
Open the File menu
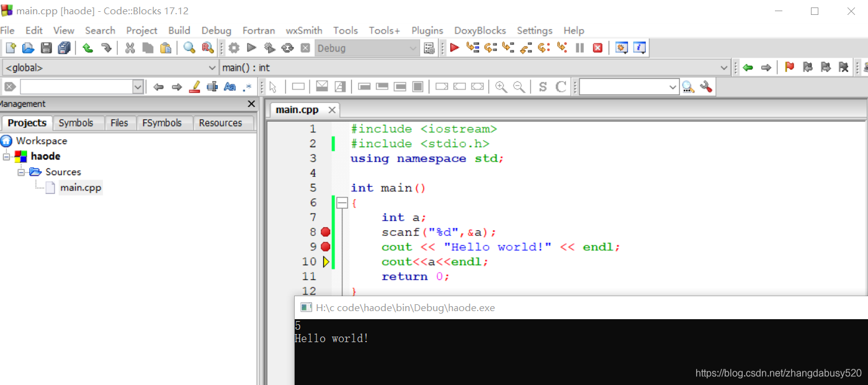(7, 30)
